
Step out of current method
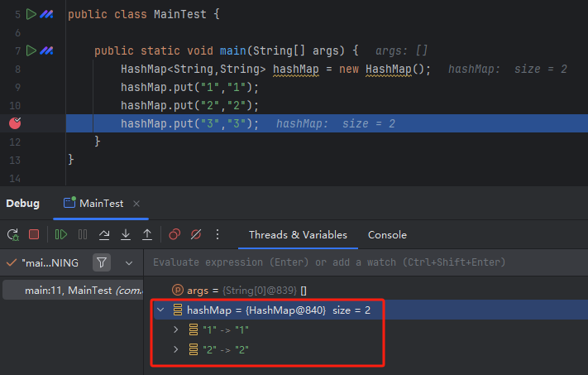tap(147, 235)
